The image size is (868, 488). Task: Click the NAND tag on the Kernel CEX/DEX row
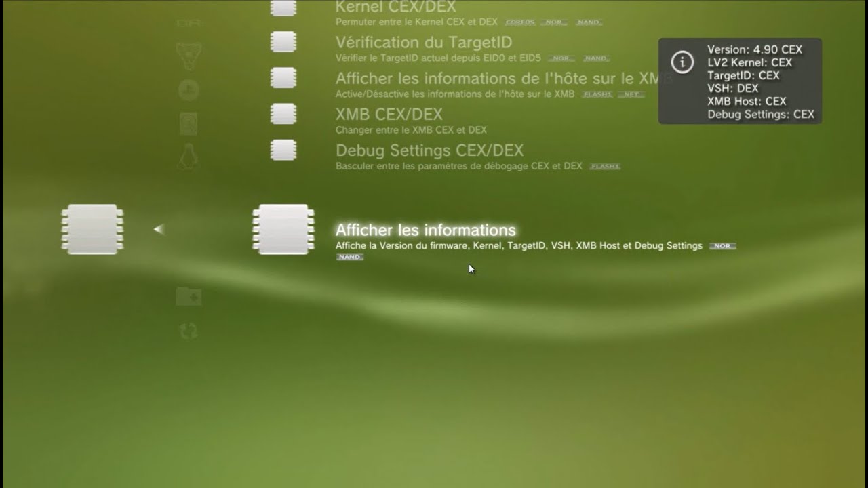(x=588, y=22)
